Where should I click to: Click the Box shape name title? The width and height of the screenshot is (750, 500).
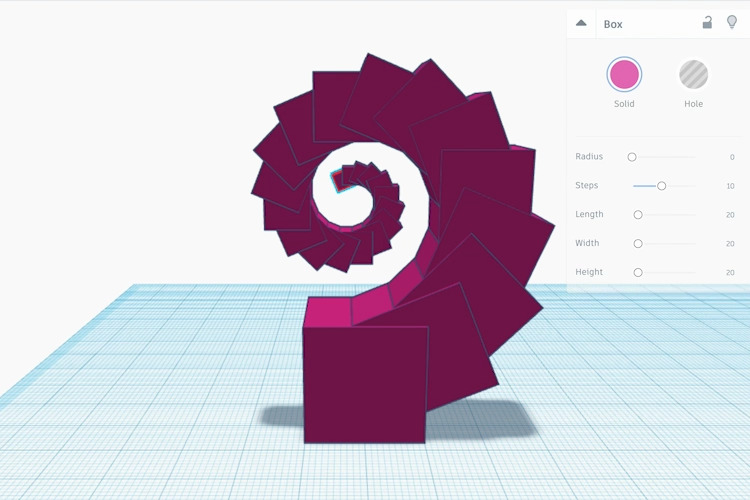[x=613, y=24]
